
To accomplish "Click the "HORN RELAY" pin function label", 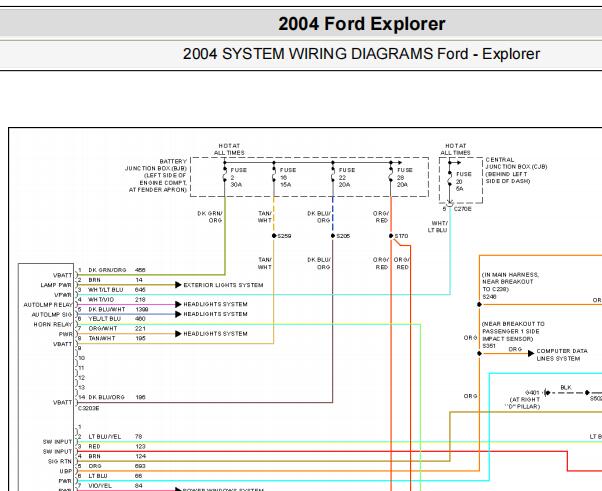I will [53, 324].
